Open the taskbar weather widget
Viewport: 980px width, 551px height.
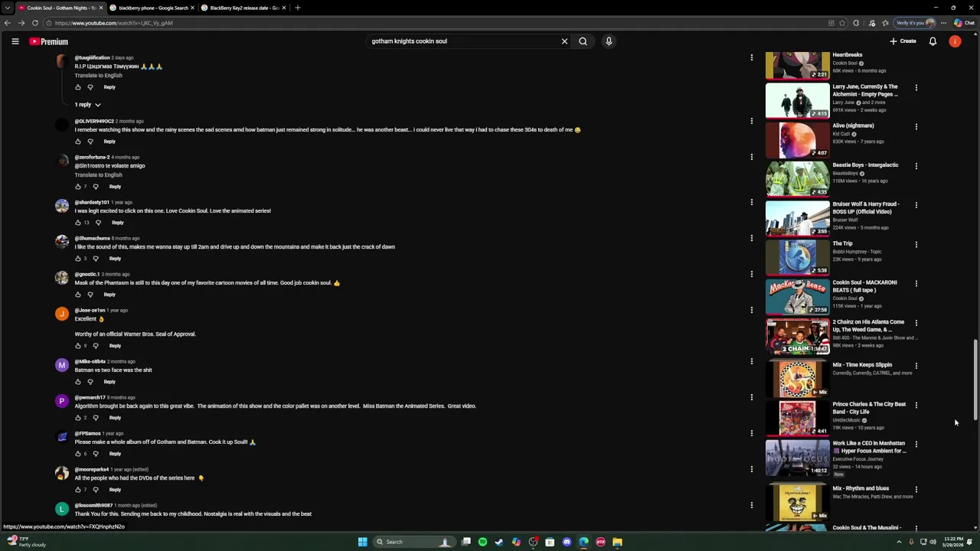point(27,542)
